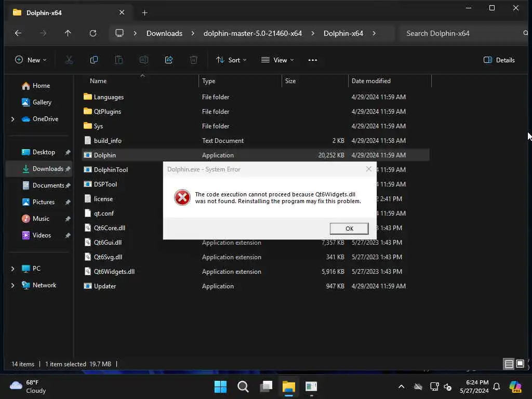Open the See more ellipsis menu
This screenshot has width=532, height=399.
coord(312,60)
